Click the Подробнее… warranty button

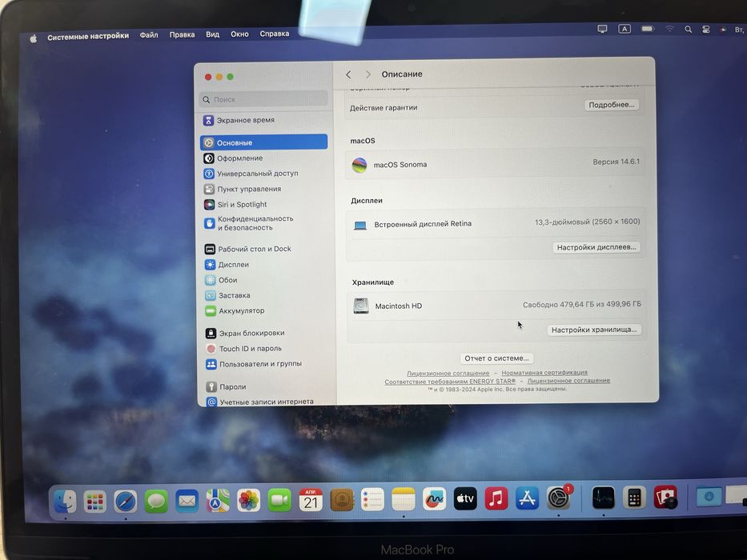tap(611, 105)
